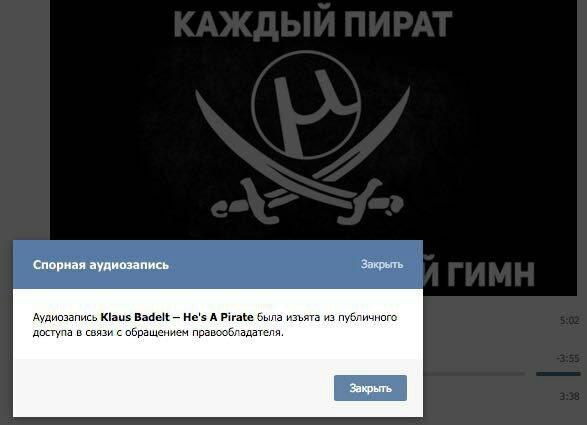Click the curved tip of the left saber blade

(x=204, y=103)
